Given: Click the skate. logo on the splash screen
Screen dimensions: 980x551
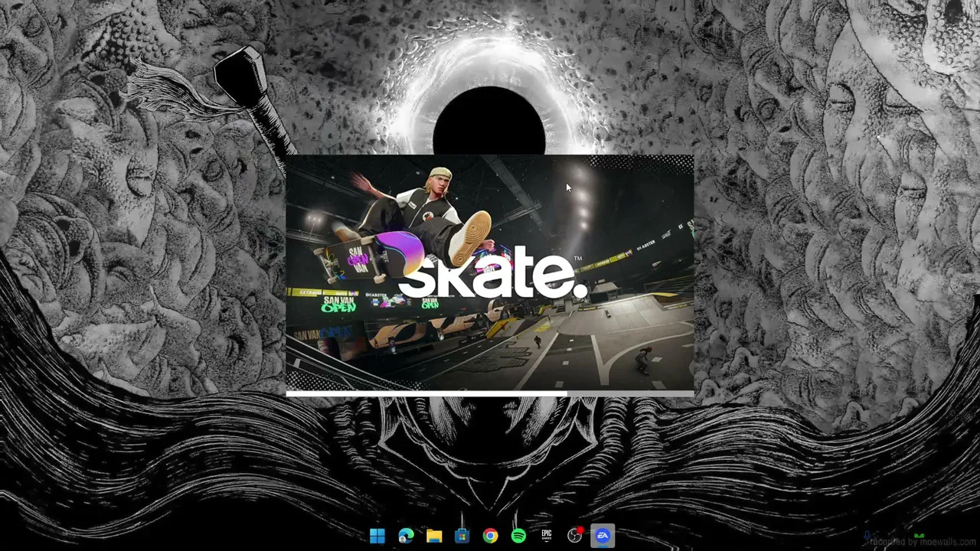Looking at the screenshot, I should [x=493, y=272].
